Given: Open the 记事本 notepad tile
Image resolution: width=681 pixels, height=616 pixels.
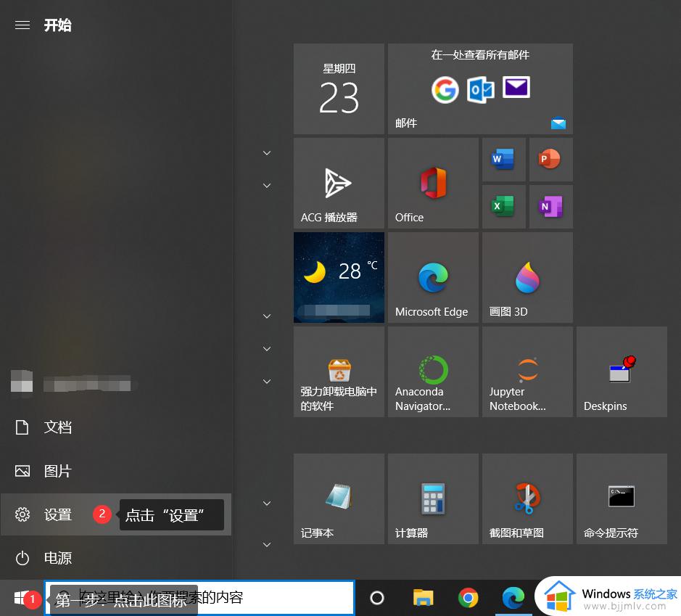Looking at the screenshot, I should click(339, 498).
